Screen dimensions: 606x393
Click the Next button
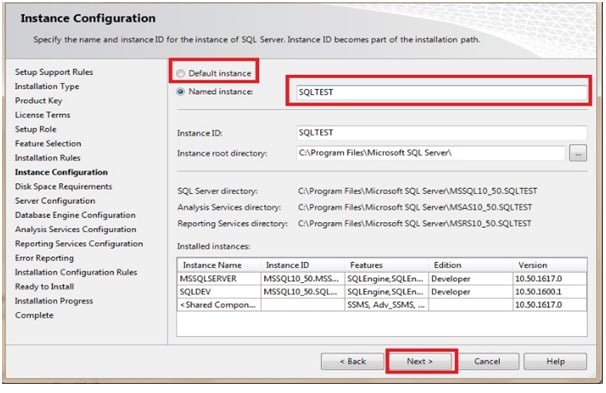point(420,361)
